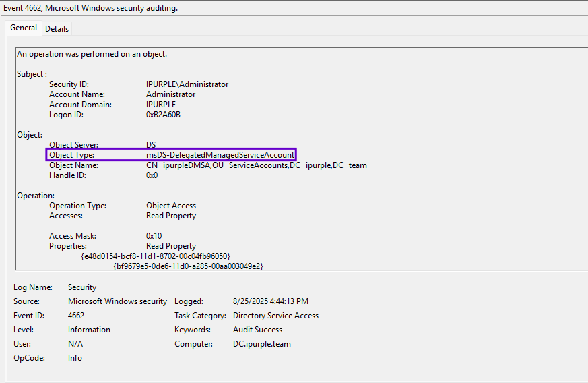Click the Object Name path CN=ipurpleDMSA
The image size is (588, 383).
pyautogui.click(x=256, y=165)
